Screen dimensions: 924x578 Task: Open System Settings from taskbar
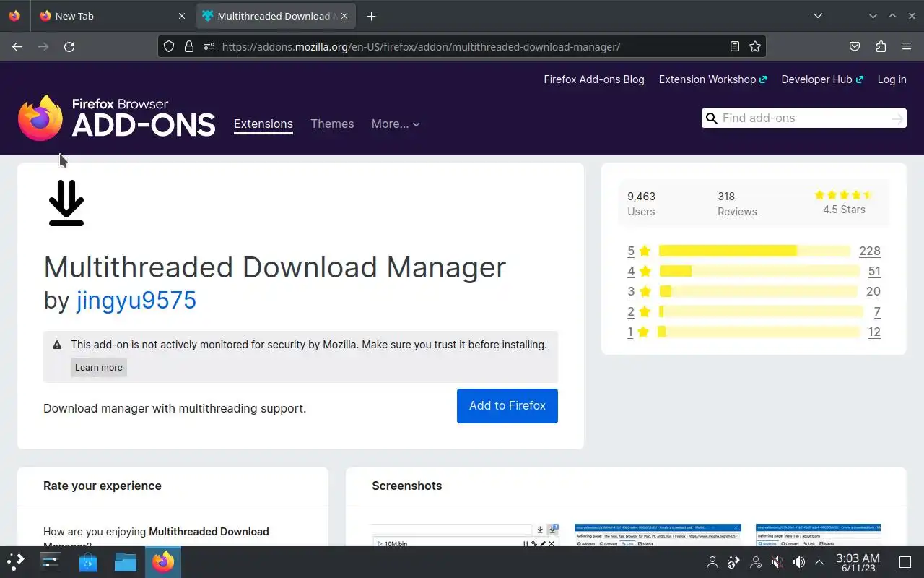point(50,561)
